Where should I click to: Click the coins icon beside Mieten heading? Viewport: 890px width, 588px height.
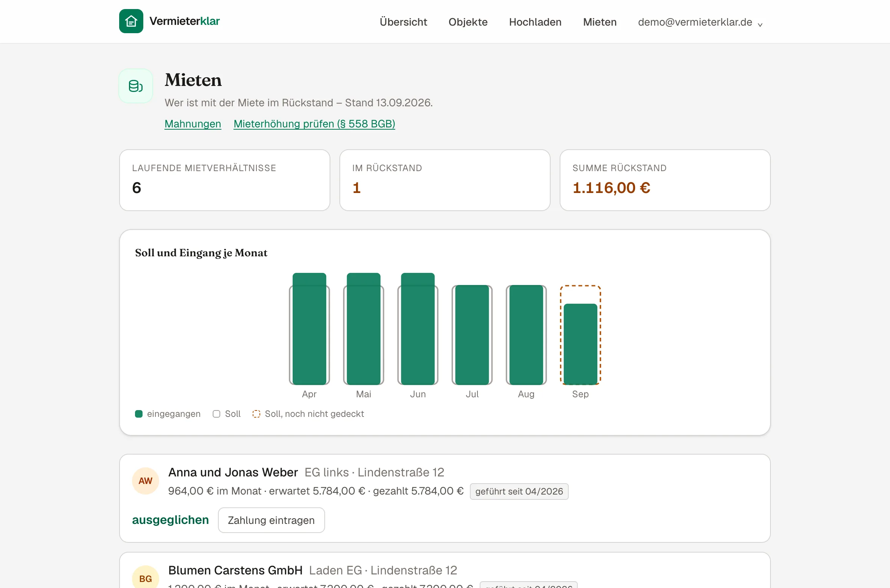click(x=136, y=86)
